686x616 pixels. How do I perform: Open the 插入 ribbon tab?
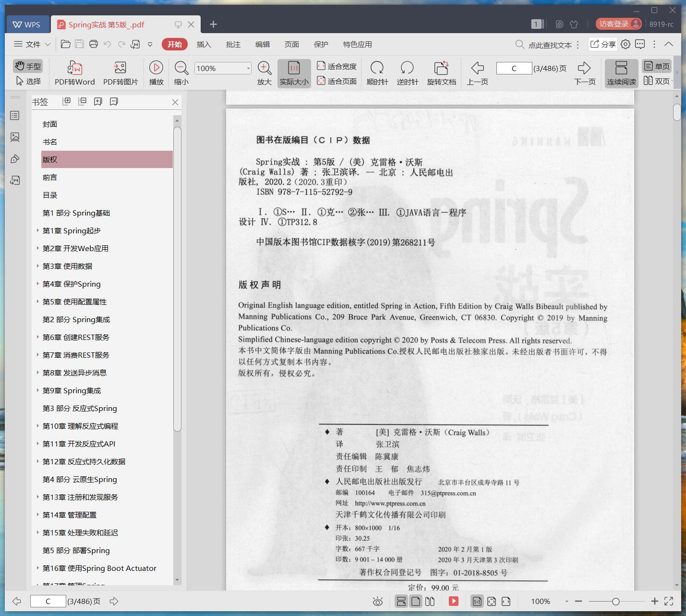(x=204, y=44)
